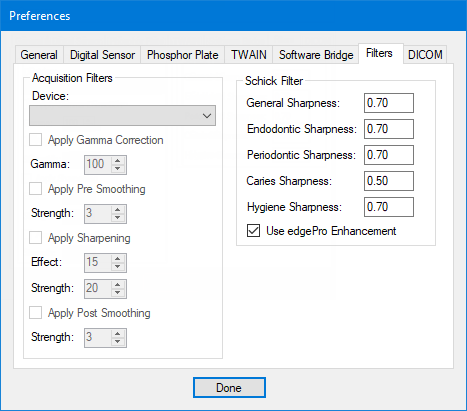This screenshot has height=411, width=467.
Task: Open the Device dropdown list
Action: coord(122,116)
